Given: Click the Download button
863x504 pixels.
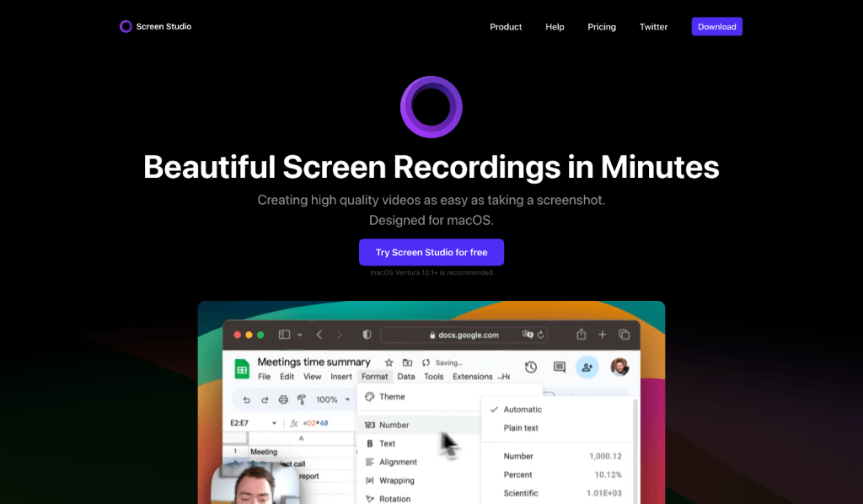Looking at the screenshot, I should 716,27.
